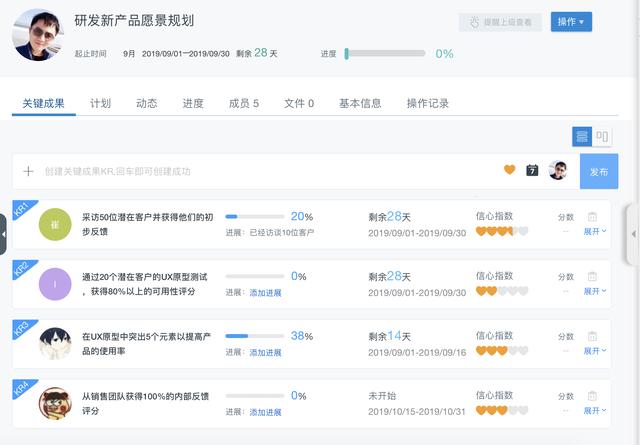
Task: Click 添加进展 link in KR4 row
Action: click(x=265, y=412)
